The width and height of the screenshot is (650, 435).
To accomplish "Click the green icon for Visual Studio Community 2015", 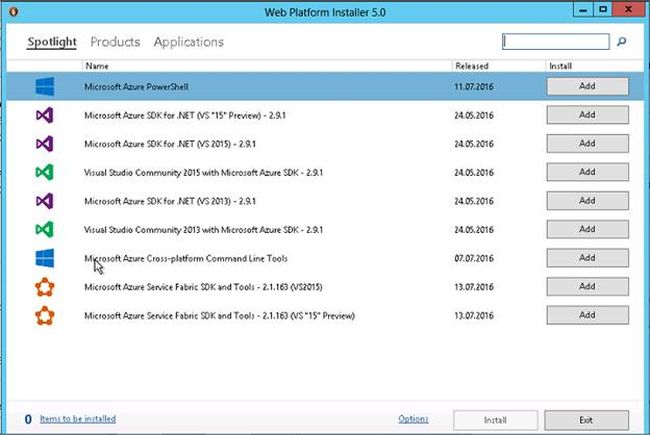I will click(x=45, y=173).
